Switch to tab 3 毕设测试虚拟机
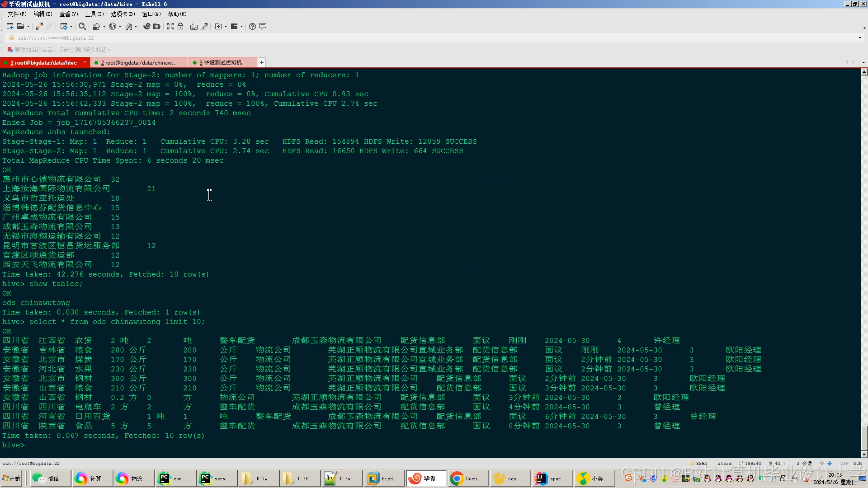868x488 pixels. click(221, 63)
